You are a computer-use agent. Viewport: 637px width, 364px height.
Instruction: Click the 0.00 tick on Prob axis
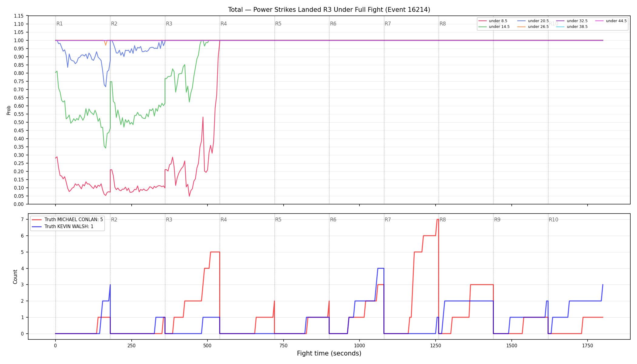(x=19, y=204)
